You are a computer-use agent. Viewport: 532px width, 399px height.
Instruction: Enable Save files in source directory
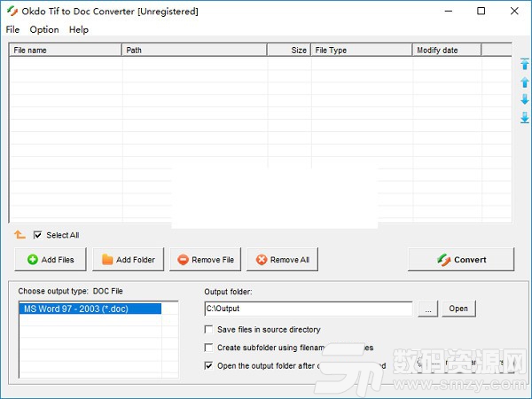(x=208, y=330)
